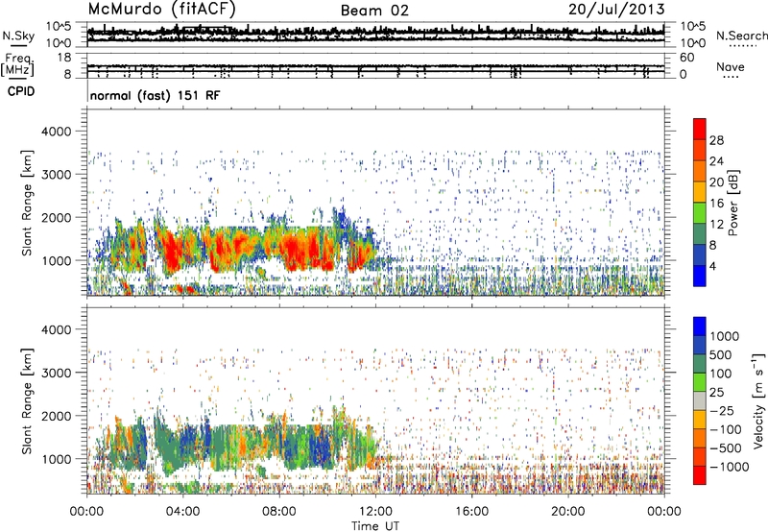Click the '20:00' time tick label
Viewport: 768px width, 532px height.
pos(568,512)
